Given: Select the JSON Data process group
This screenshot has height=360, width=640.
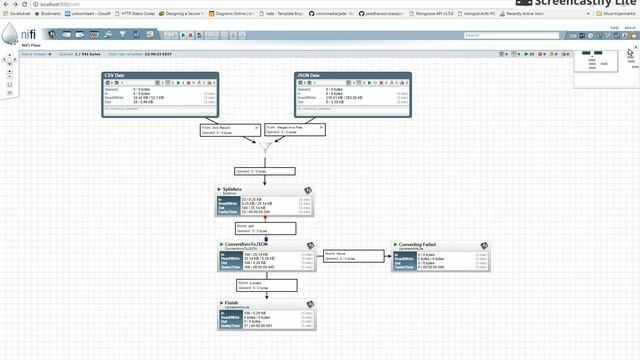Looking at the screenshot, I should (x=353, y=95).
